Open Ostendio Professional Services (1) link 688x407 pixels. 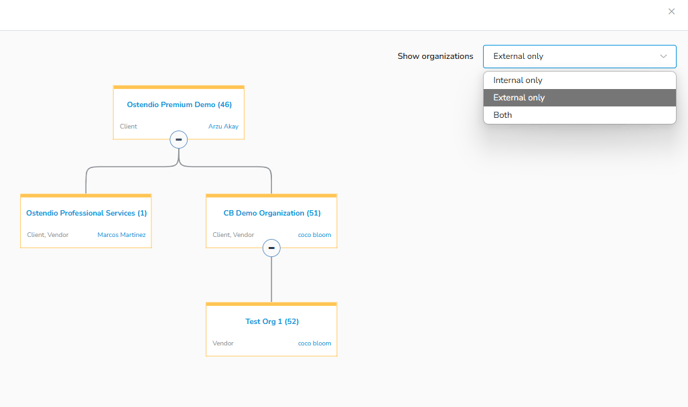click(x=86, y=213)
